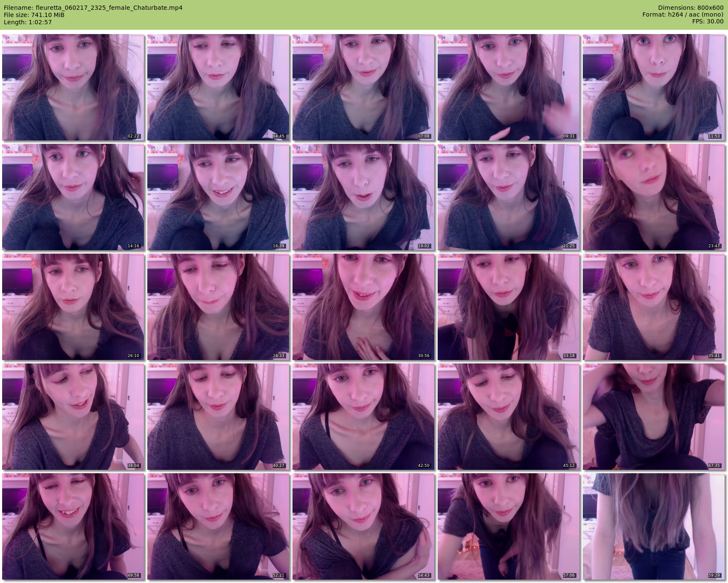Screen dimensions: 728x583
Task: Open the thumbnail stamped 02:22
Action: tap(73, 87)
